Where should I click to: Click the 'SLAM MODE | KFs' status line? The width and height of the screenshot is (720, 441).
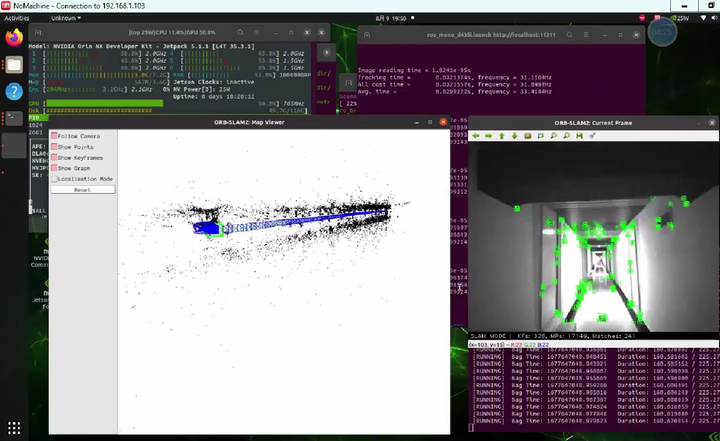coord(553,336)
